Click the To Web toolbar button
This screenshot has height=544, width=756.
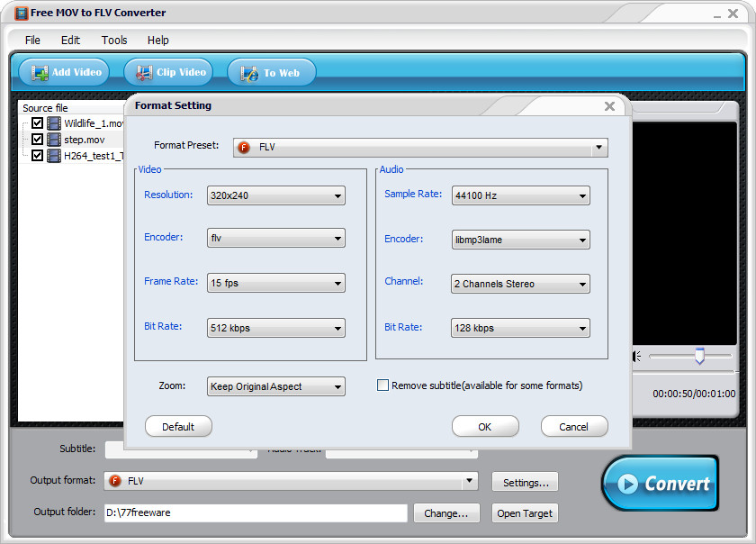(x=272, y=72)
